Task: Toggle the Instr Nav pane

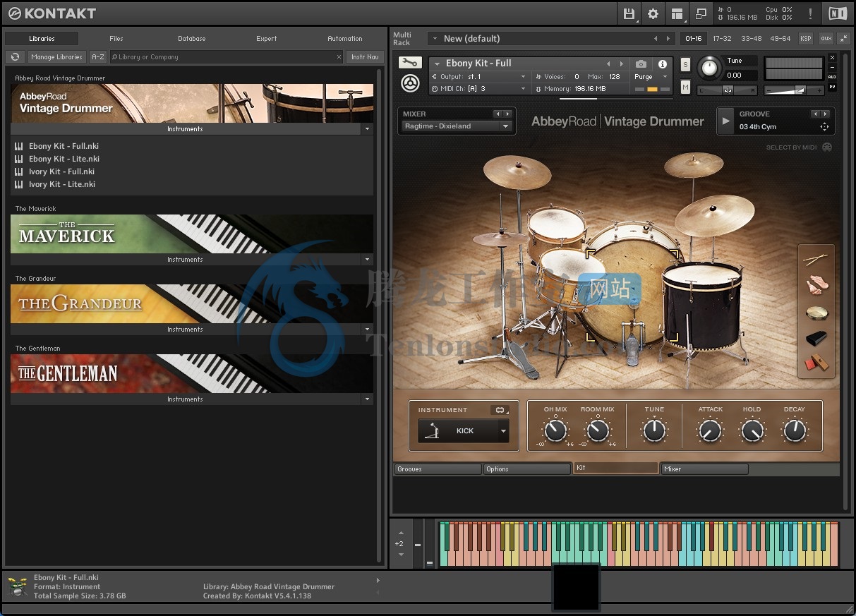Action: [365, 57]
